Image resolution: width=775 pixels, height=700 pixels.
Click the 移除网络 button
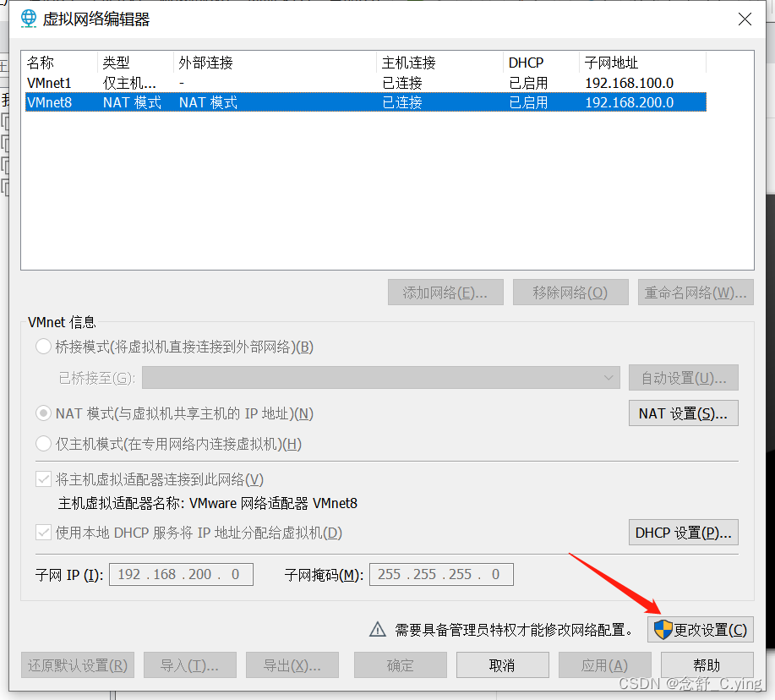click(570, 293)
